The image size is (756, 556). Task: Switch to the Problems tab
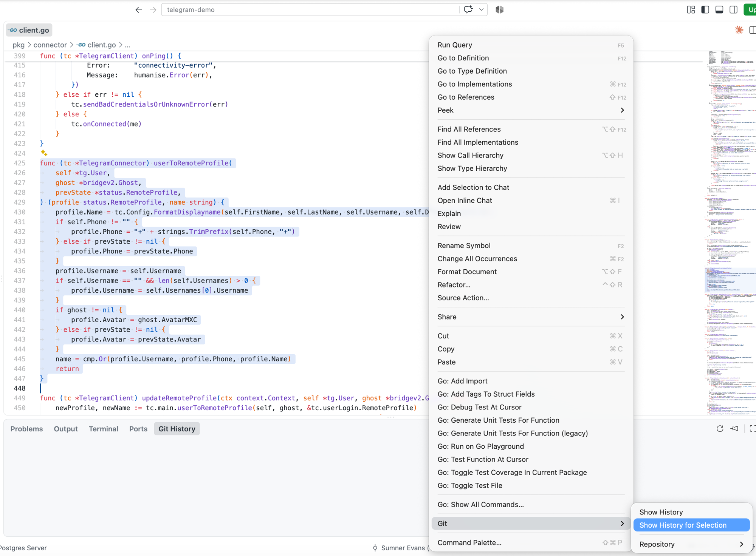click(x=26, y=429)
